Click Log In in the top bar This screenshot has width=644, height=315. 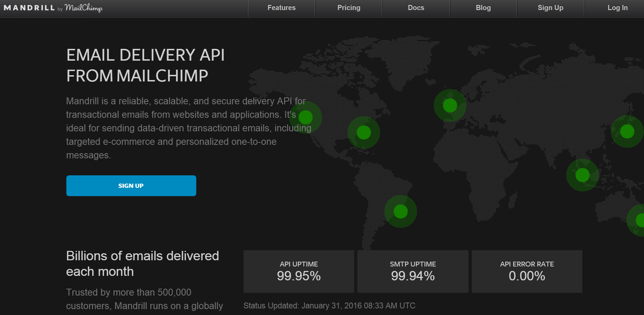tap(617, 8)
